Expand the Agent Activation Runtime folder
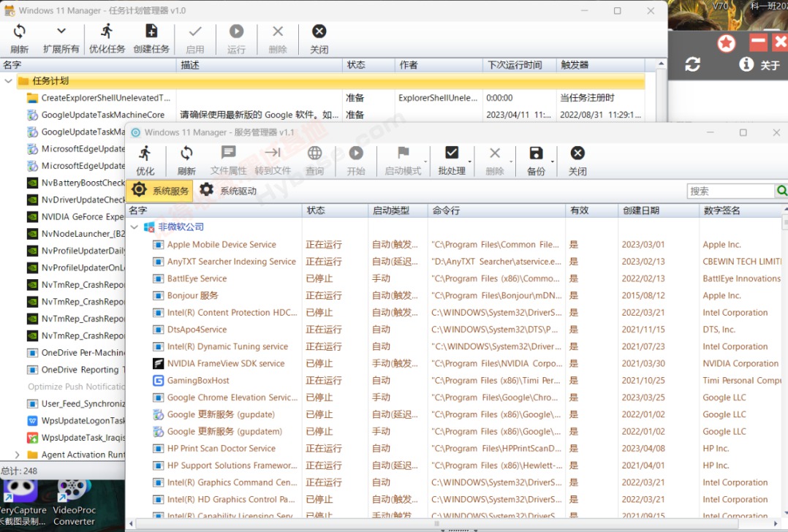The image size is (788, 532). click(x=17, y=455)
